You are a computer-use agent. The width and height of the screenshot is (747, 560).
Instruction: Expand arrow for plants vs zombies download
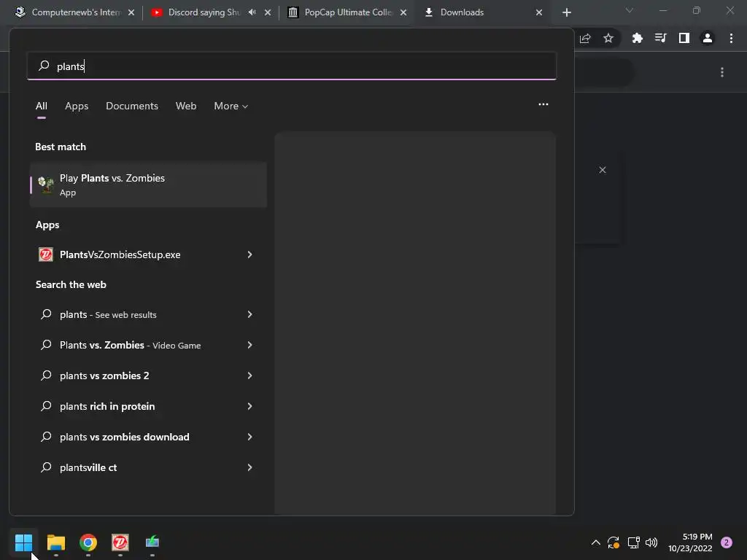click(x=249, y=437)
